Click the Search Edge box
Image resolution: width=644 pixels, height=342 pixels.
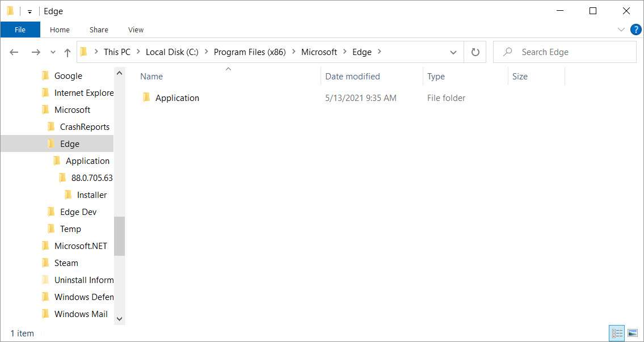[565, 52]
